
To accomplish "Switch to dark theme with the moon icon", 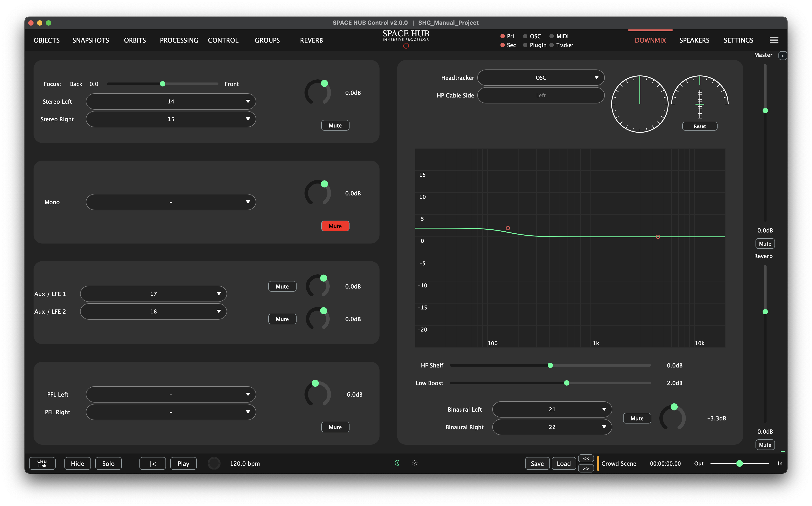I will click(x=397, y=463).
